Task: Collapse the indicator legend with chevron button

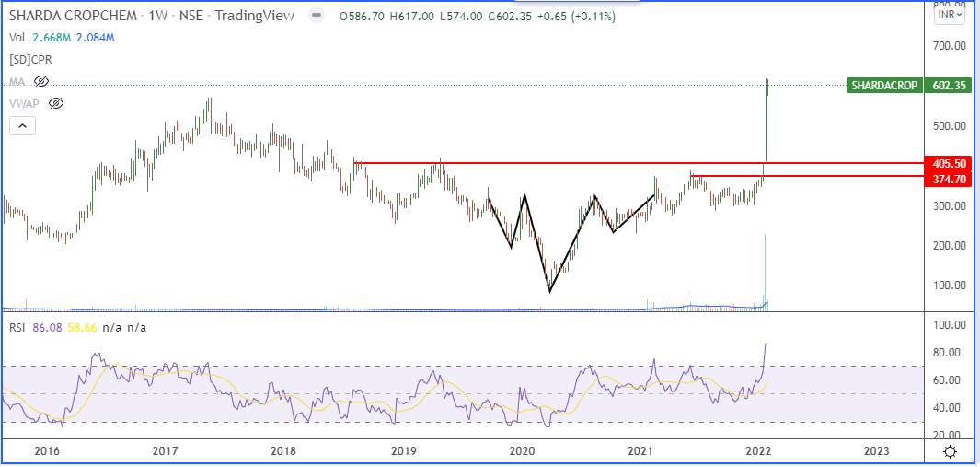Action: [x=22, y=126]
